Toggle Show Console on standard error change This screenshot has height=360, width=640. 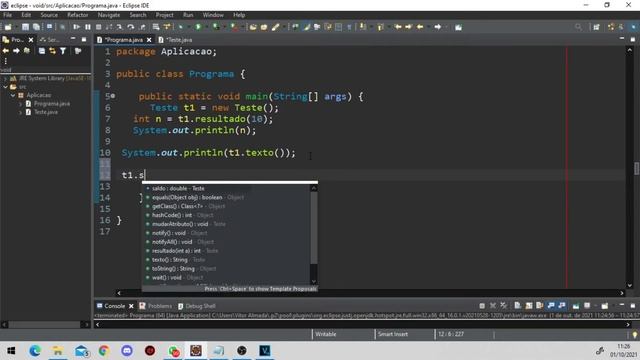(x=562, y=305)
